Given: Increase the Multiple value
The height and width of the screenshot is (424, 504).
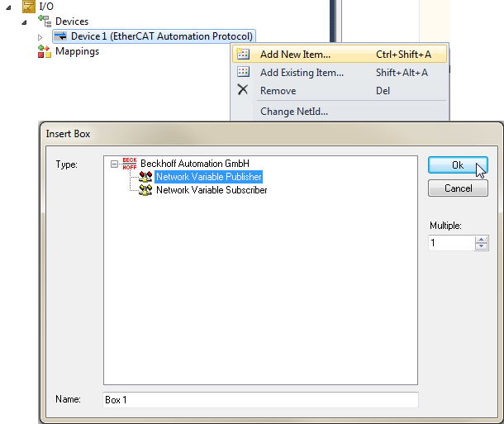Looking at the screenshot, I should point(481,240).
